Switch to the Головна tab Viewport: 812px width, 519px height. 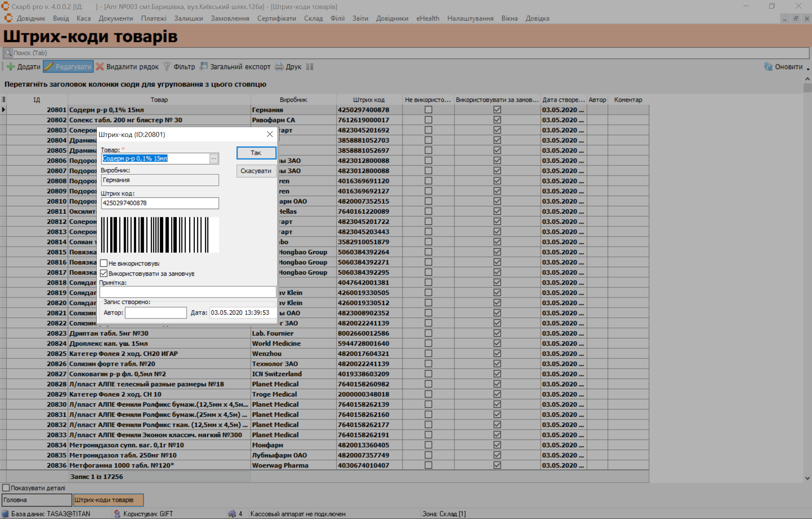[x=36, y=500]
